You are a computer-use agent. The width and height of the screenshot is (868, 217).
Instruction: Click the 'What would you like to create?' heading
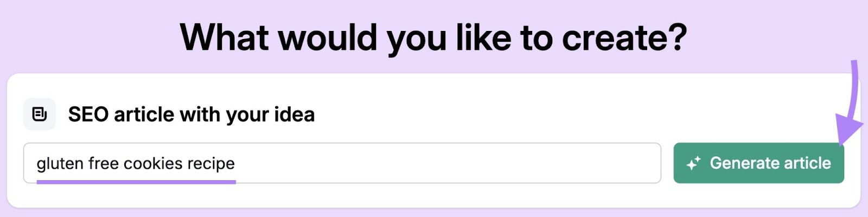pos(433,38)
